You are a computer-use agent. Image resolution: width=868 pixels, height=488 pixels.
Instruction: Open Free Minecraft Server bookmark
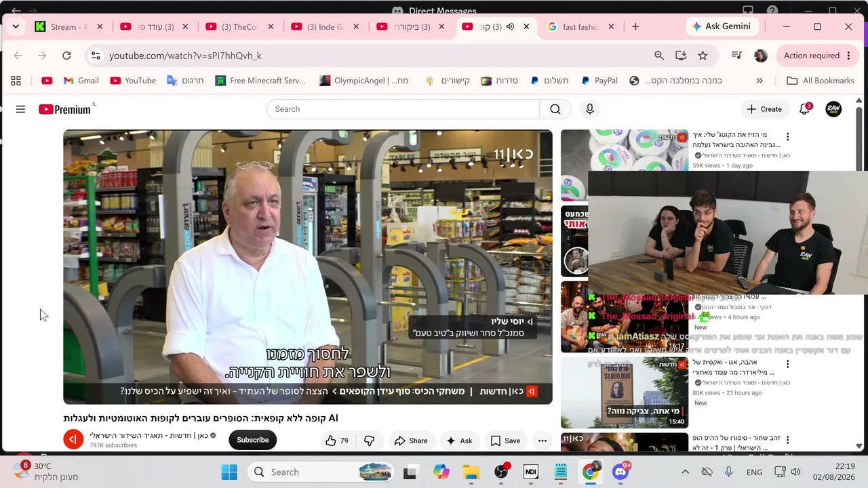(x=260, y=81)
